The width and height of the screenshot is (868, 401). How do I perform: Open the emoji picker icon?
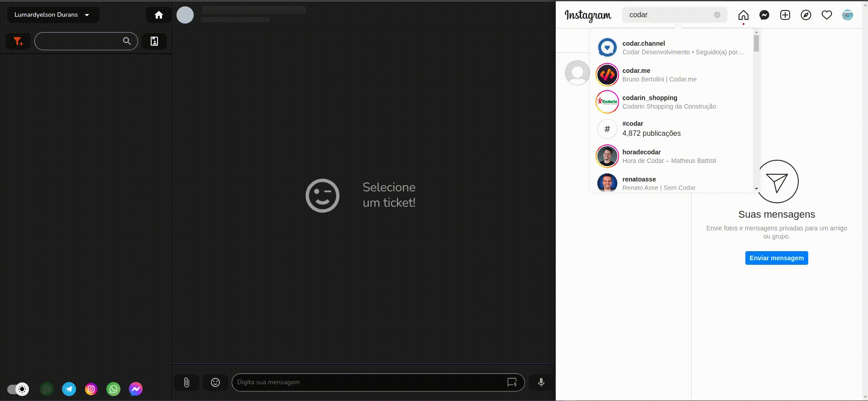(215, 382)
